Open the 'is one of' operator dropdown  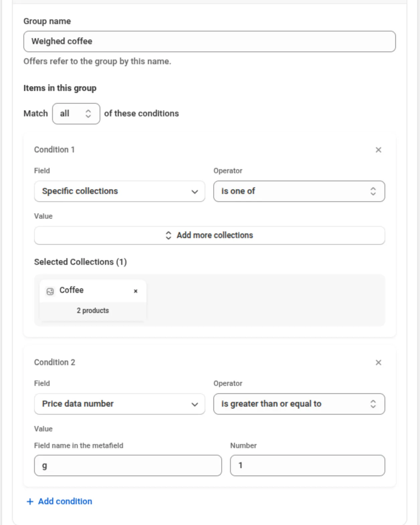pos(299,191)
